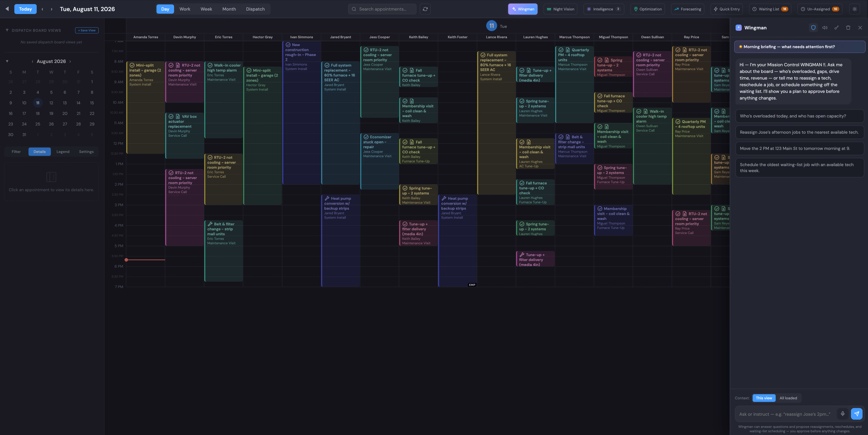Click the Morning briefing suggestion
This screenshot has width=868, height=435.
(x=800, y=47)
